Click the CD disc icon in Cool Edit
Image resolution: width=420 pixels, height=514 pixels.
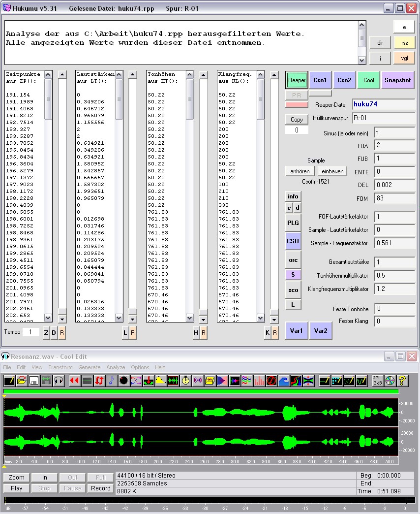390,381
